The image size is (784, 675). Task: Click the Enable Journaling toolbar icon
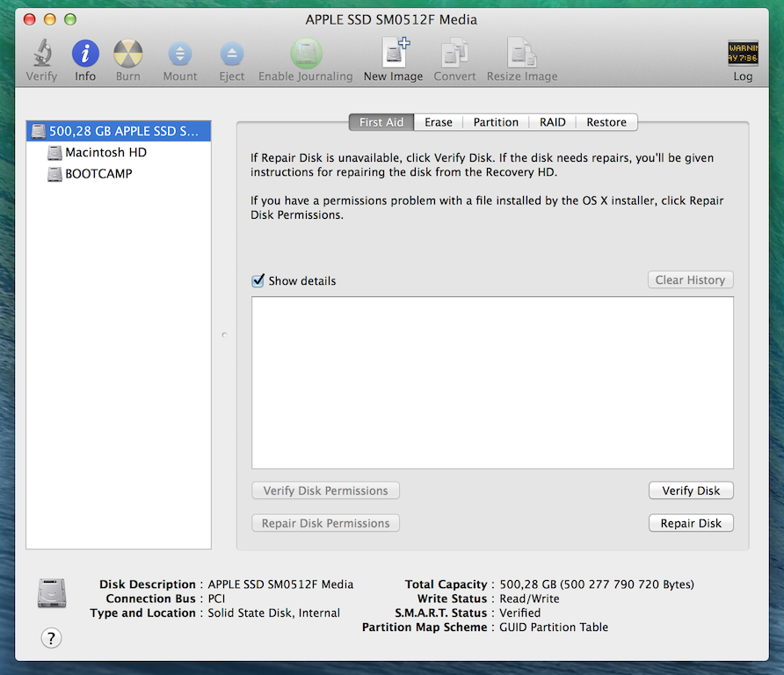[306, 53]
